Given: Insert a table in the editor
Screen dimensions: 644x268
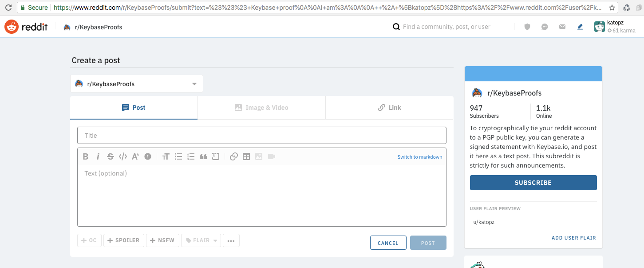Looking at the screenshot, I should pyautogui.click(x=246, y=156).
